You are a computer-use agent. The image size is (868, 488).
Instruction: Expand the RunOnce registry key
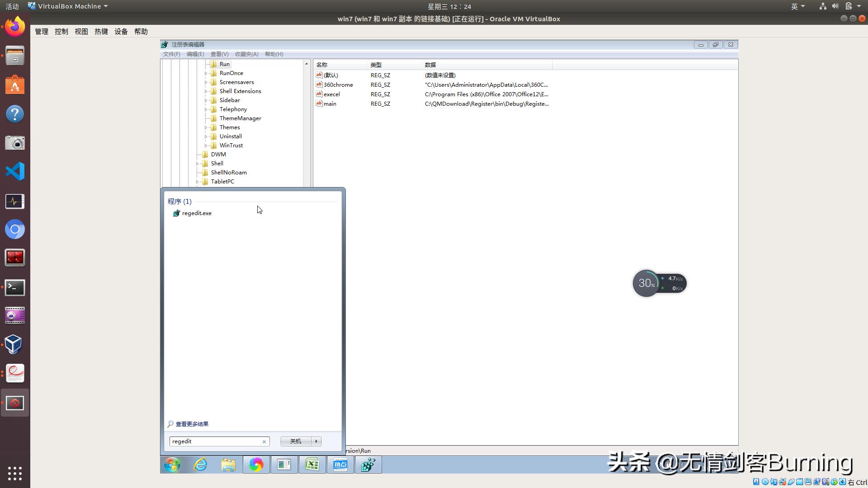pos(206,73)
